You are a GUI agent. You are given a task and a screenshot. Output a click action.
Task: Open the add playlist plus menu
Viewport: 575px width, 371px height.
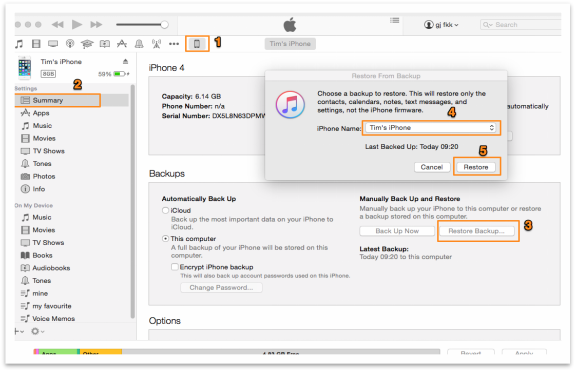[x=19, y=331]
